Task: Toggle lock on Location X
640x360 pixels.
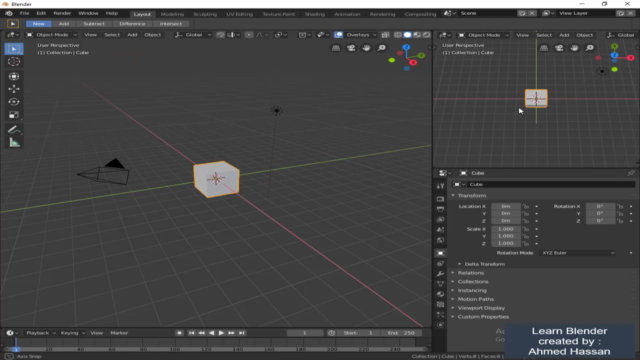Action: 526,207
